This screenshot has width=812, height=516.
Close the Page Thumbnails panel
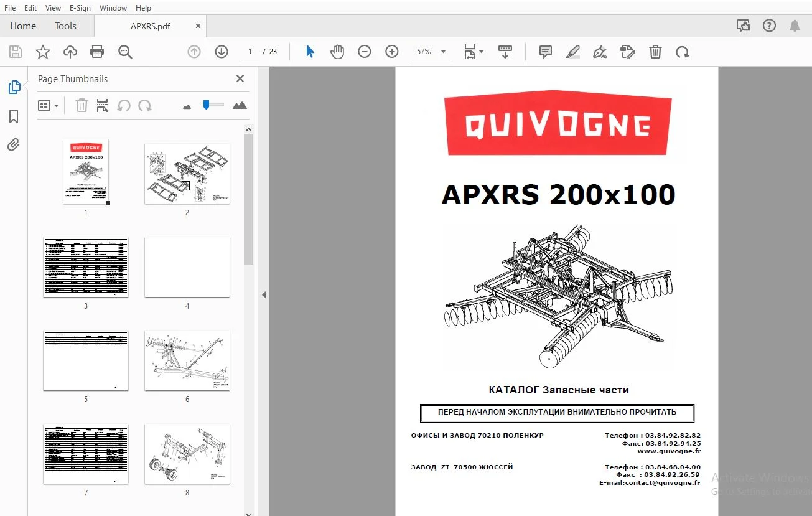point(240,78)
